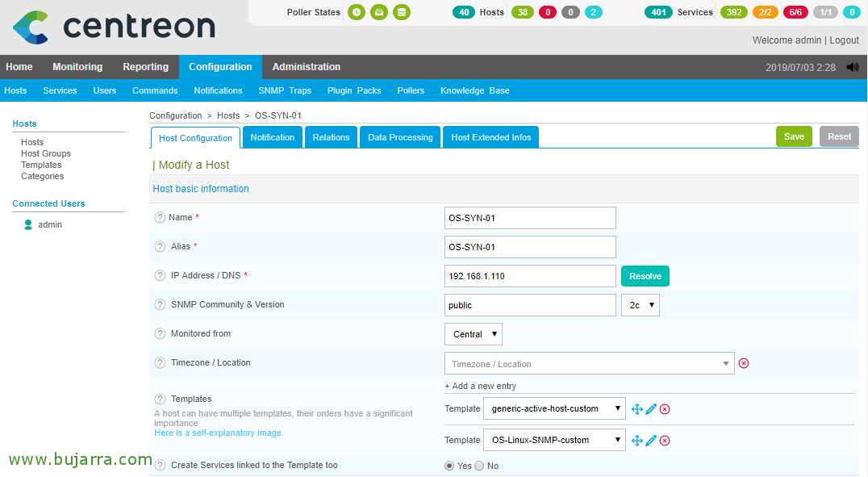Open the self-explanatory image link
The width and height of the screenshot is (868, 477).
click(x=219, y=433)
